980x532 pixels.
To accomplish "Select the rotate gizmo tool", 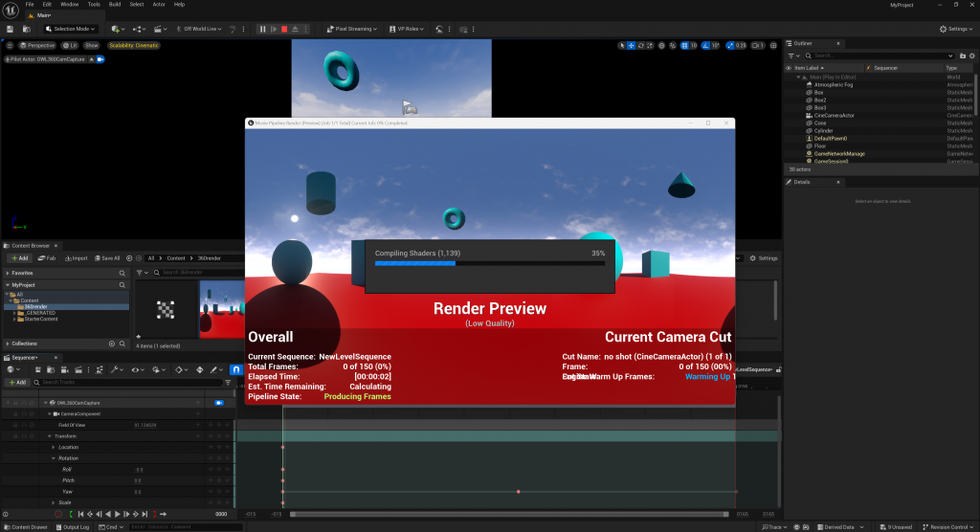I will (x=640, y=46).
